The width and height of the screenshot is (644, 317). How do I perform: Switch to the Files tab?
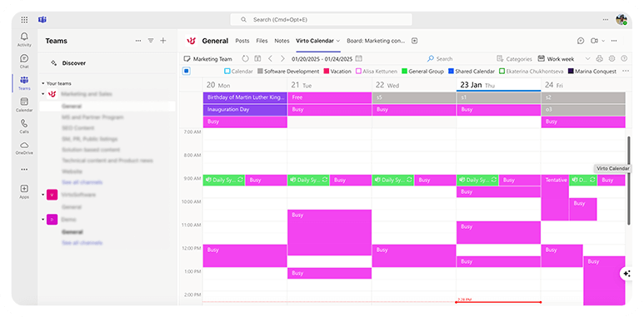[x=262, y=41]
